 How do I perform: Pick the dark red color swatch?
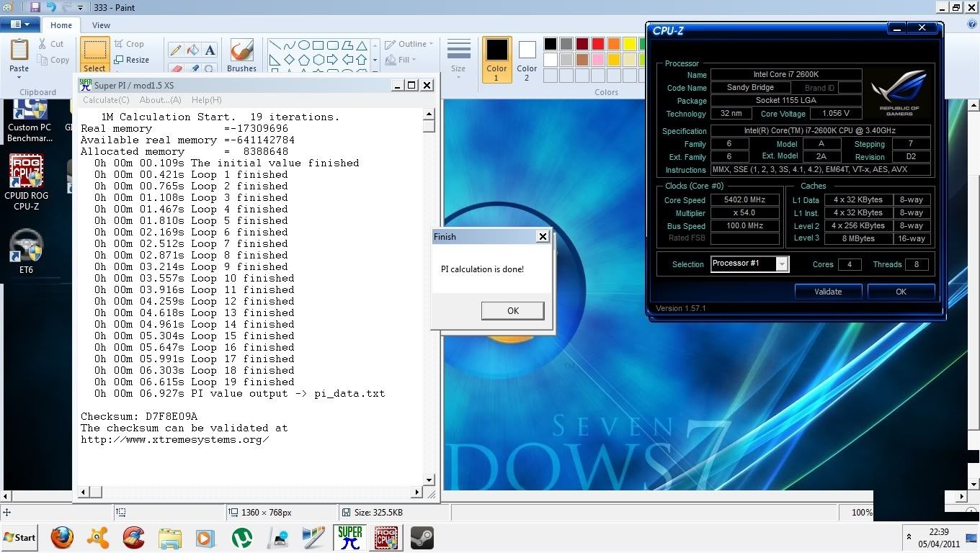(x=582, y=44)
